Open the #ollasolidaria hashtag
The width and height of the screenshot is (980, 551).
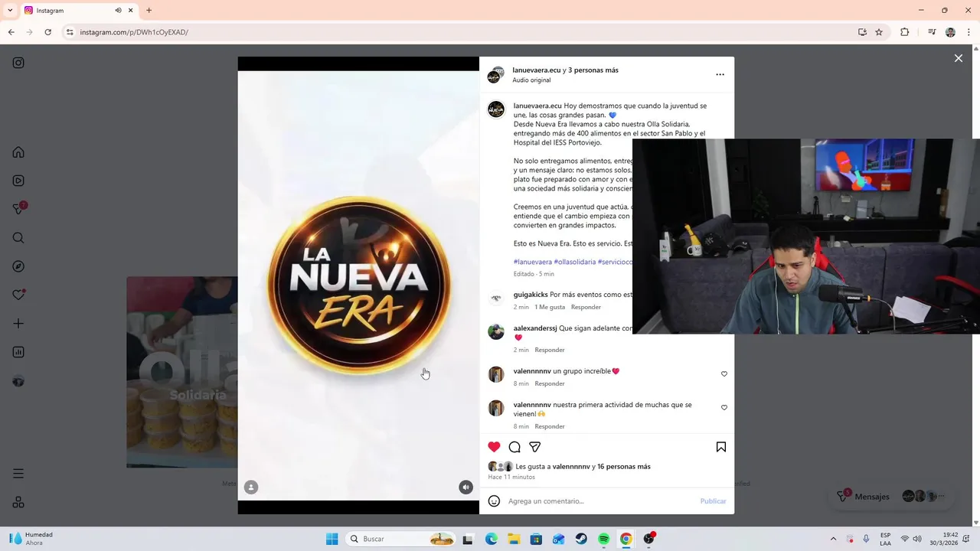(575, 262)
